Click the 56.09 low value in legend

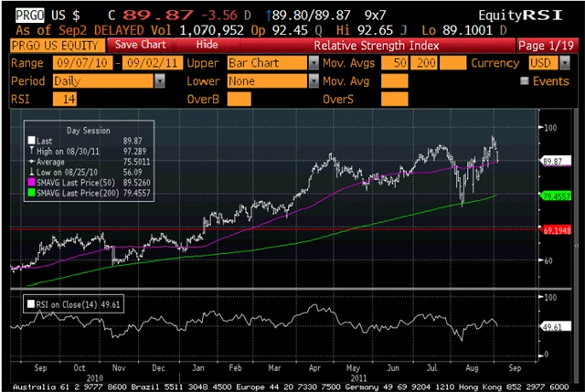[133, 172]
